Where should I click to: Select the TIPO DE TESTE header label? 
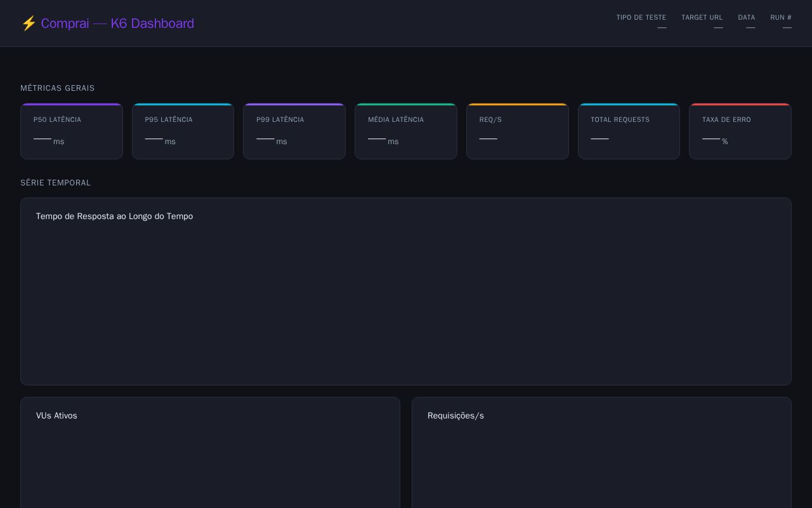click(641, 17)
